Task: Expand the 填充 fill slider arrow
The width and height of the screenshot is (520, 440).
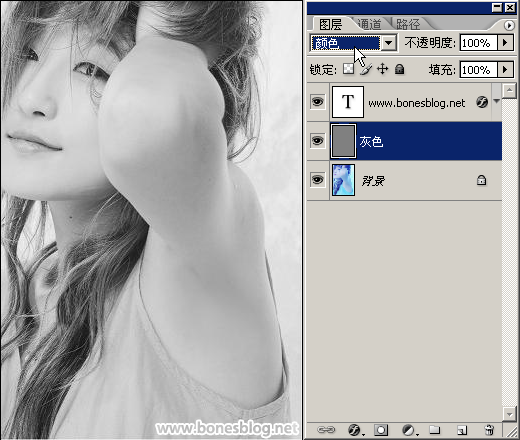Action: pyautogui.click(x=505, y=70)
